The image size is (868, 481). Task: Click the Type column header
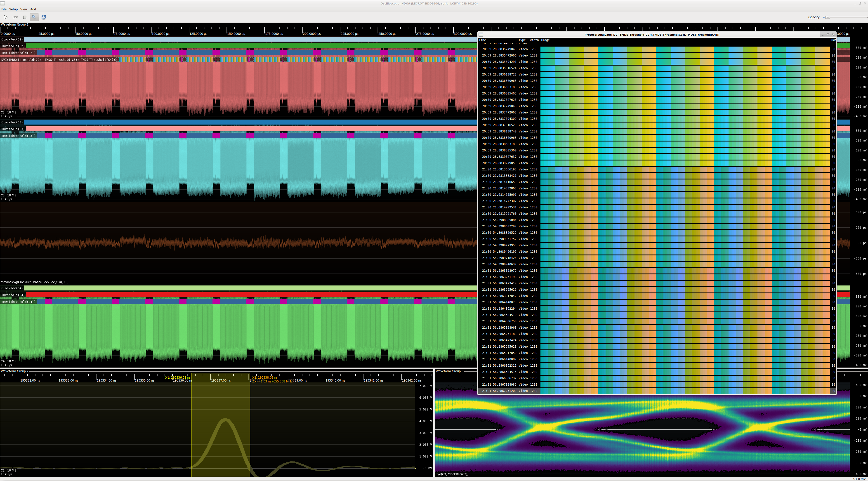522,40
